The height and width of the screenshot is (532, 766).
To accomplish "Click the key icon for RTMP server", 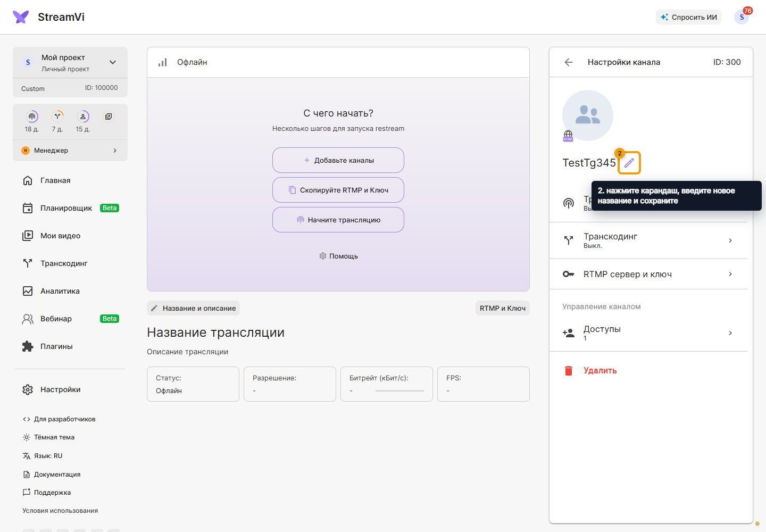I will (x=569, y=274).
